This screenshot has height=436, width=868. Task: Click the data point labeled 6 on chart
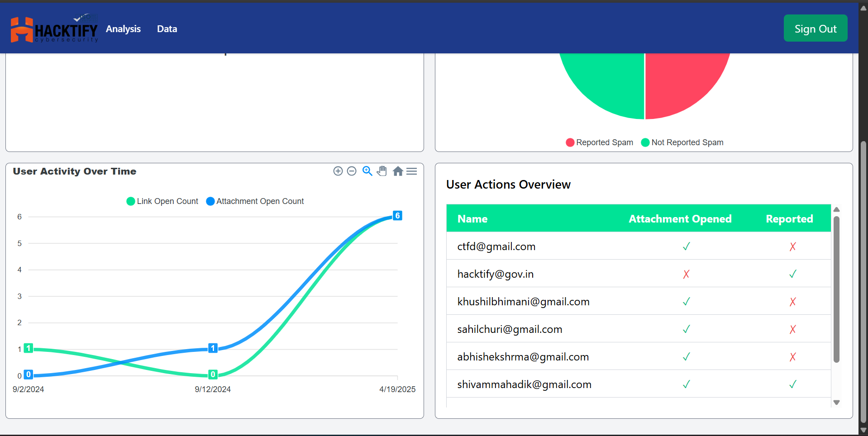pos(397,216)
